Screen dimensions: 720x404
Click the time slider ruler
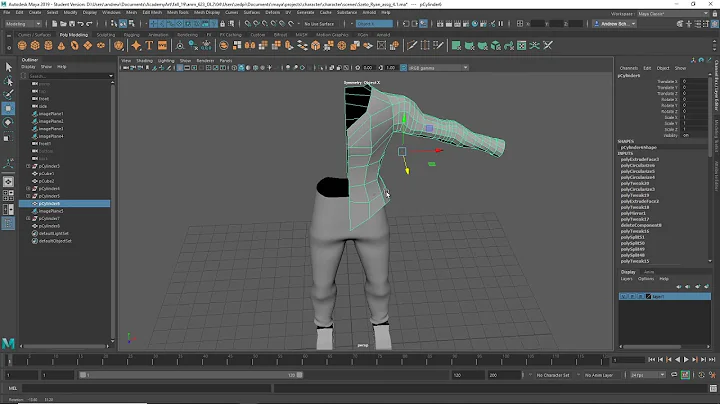point(300,357)
